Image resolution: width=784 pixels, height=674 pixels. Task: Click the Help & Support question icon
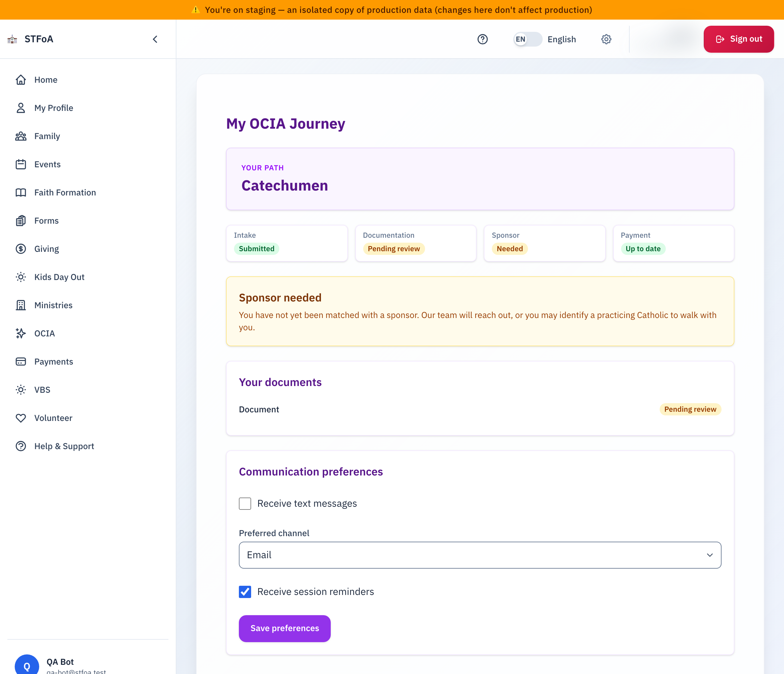click(x=21, y=446)
